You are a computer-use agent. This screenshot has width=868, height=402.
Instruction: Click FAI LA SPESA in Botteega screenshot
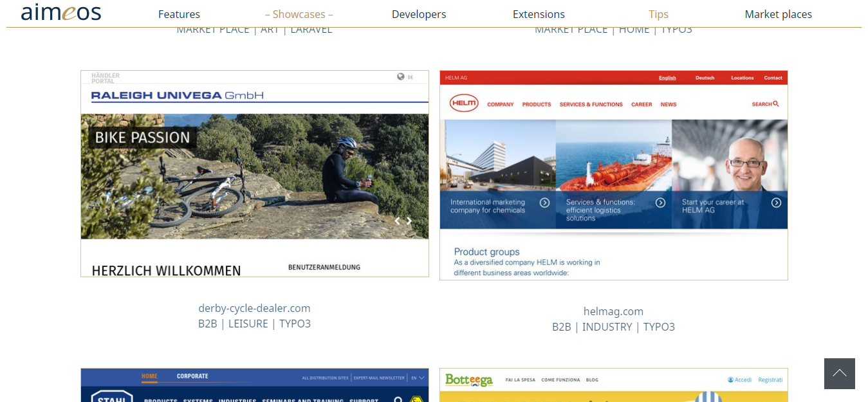[x=520, y=380]
